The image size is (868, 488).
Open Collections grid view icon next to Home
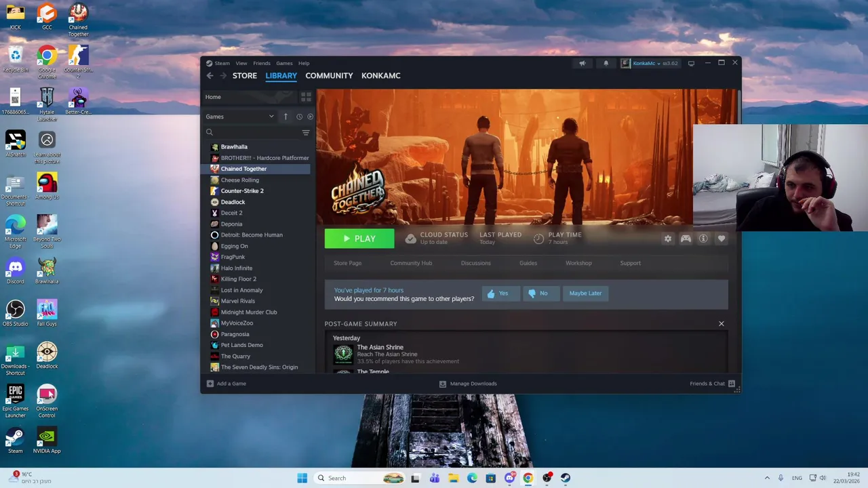pyautogui.click(x=306, y=97)
